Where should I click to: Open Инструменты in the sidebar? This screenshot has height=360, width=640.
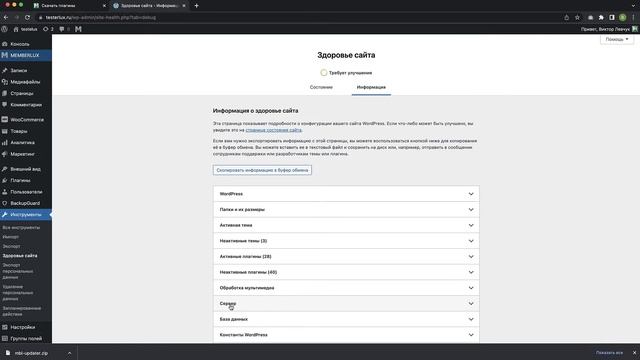pos(26,214)
